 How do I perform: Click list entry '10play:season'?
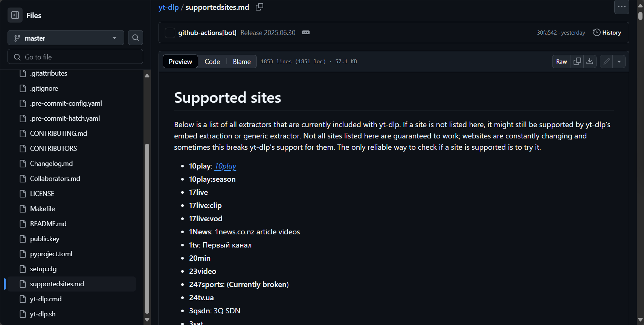(x=212, y=179)
